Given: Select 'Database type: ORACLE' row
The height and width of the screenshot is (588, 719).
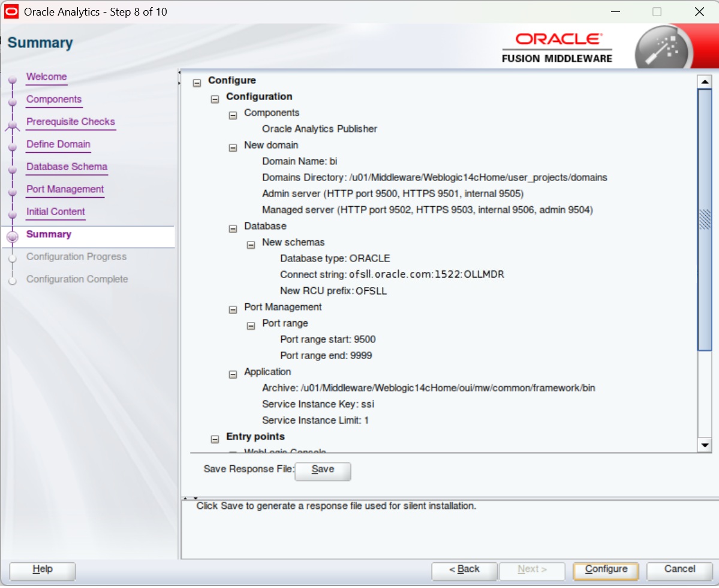Looking at the screenshot, I should tap(335, 258).
